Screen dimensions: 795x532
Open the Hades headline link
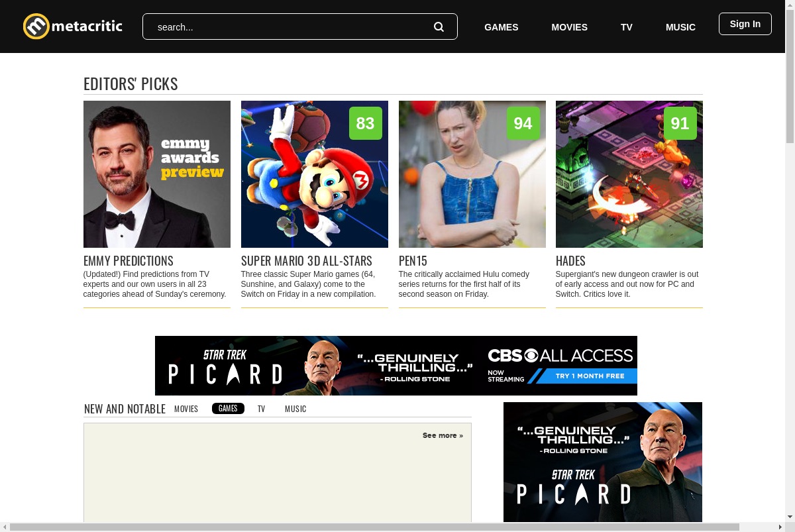pos(570,260)
